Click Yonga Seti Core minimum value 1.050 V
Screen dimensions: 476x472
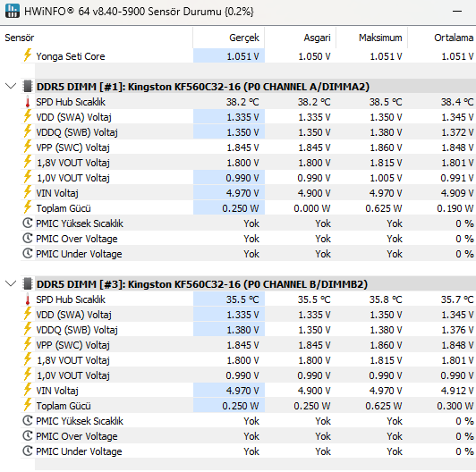click(314, 56)
